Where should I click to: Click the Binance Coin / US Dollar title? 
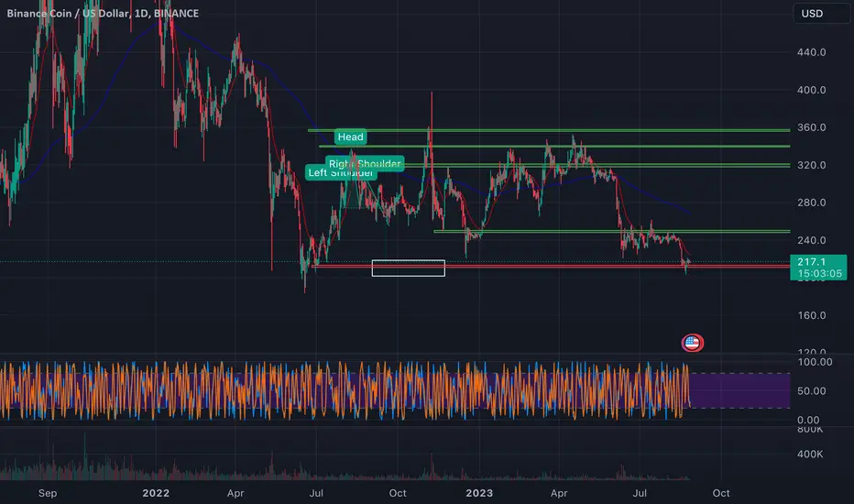(x=103, y=13)
